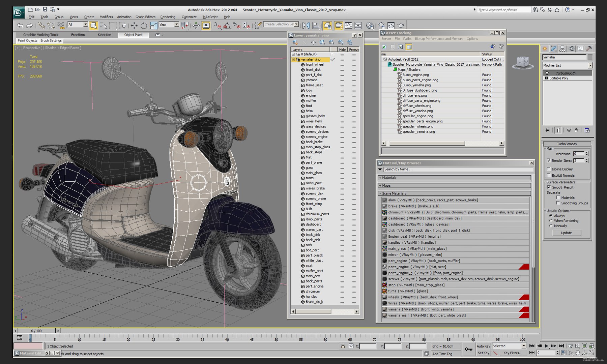607x364 pixels.
Task: Create a new layer in Layer dialog
Action: tap(295, 42)
